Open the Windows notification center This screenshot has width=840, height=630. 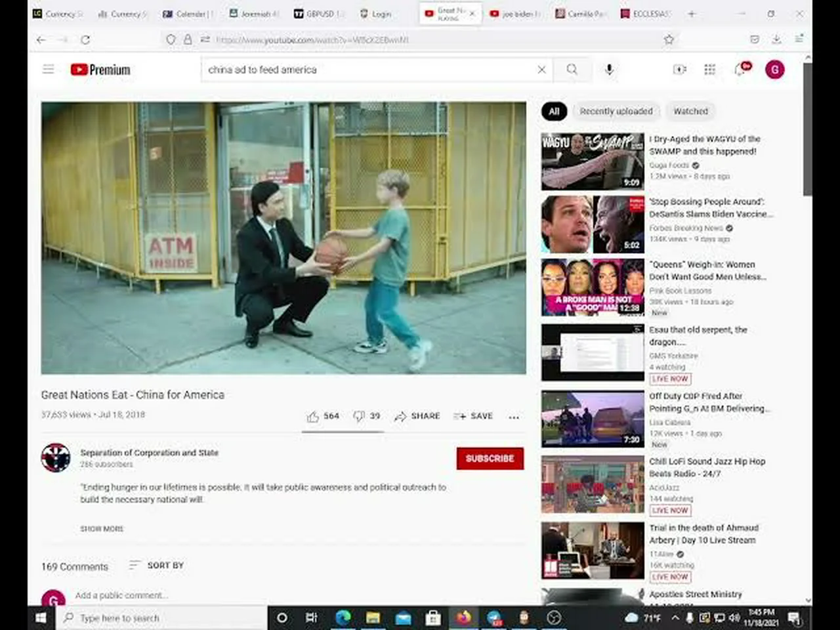(794, 618)
